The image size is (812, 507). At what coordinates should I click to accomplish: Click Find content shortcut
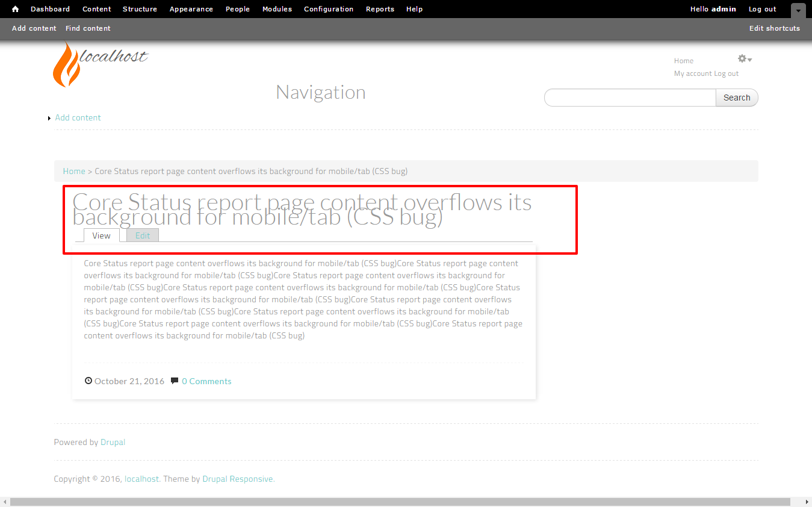pyautogui.click(x=88, y=28)
